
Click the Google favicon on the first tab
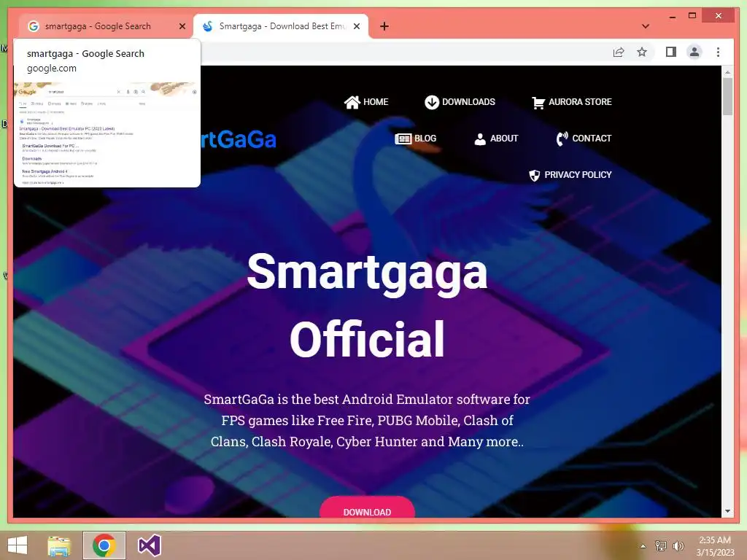point(33,26)
